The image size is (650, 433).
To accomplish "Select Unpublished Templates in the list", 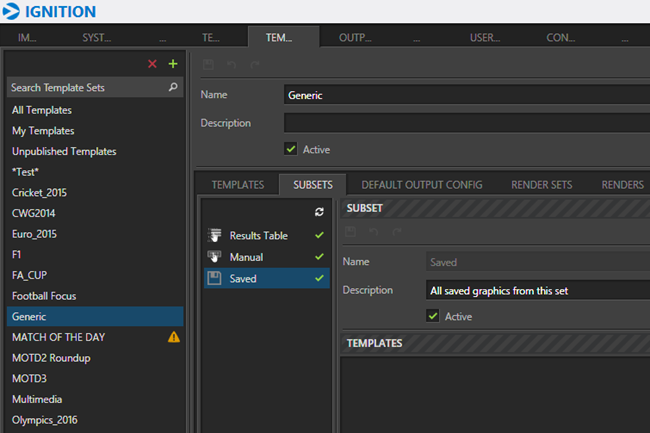I will pyautogui.click(x=95, y=151).
